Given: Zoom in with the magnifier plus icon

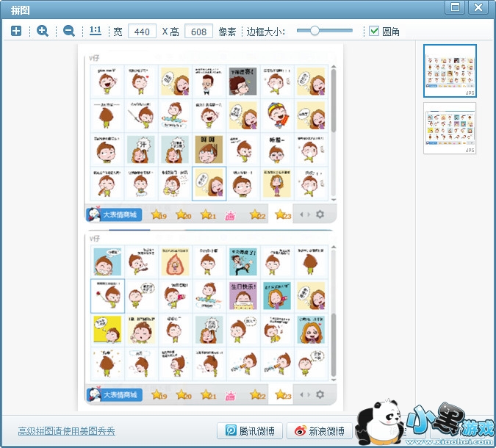Looking at the screenshot, I should [x=43, y=31].
